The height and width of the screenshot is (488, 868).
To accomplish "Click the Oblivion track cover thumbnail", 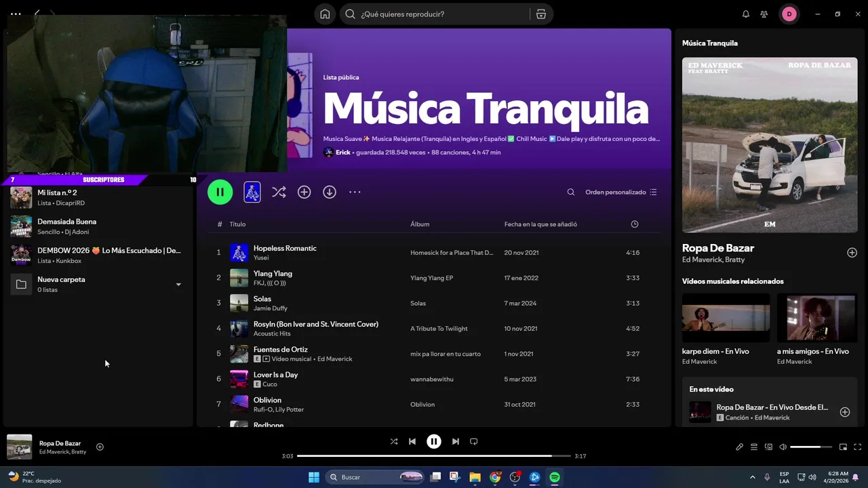I will point(239,404).
